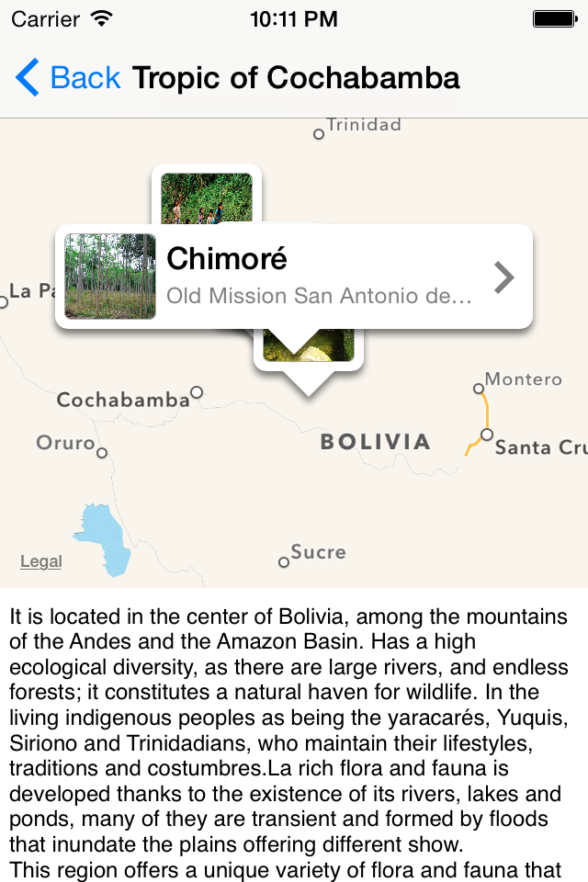This screenshot has height=882, width=588.
Task: Tap the BOLIVIA country label
Action: [375, 442]
